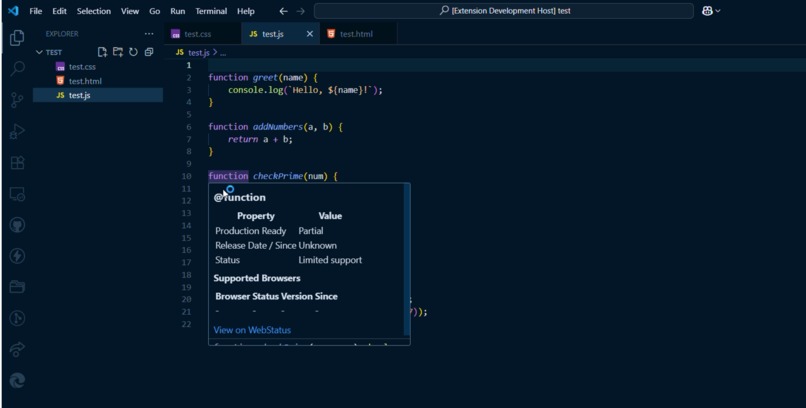Click the folder icon in activity bar
Image resolution: width=806 pixels, height=408 pixels.
pyautogui.click(x=17, y=287)
